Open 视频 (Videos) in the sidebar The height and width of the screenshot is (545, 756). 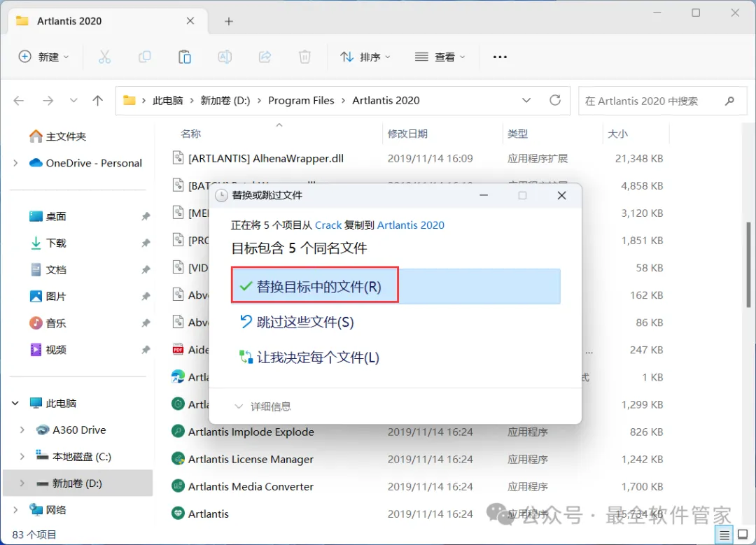pos(55,350)
